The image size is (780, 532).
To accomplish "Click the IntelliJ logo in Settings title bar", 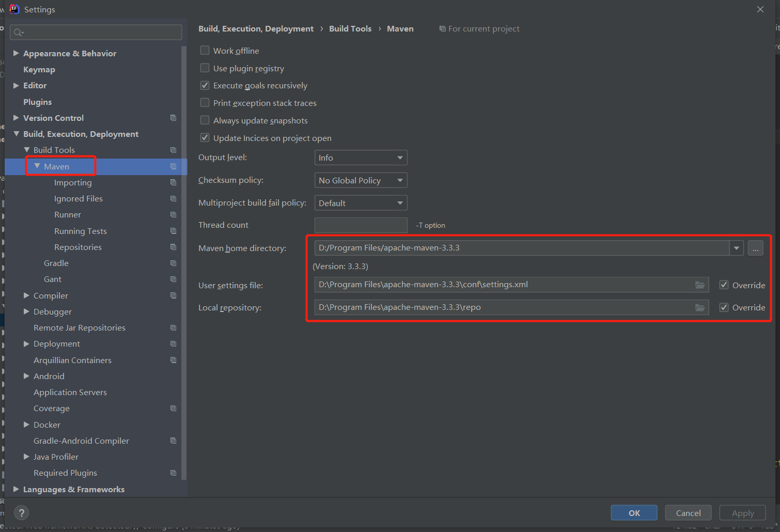I will (x=14, y=9).
